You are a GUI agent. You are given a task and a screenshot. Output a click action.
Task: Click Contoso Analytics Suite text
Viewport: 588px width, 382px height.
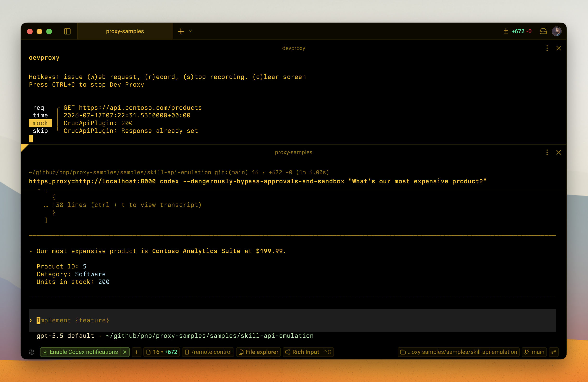click(x=196, y=251)
